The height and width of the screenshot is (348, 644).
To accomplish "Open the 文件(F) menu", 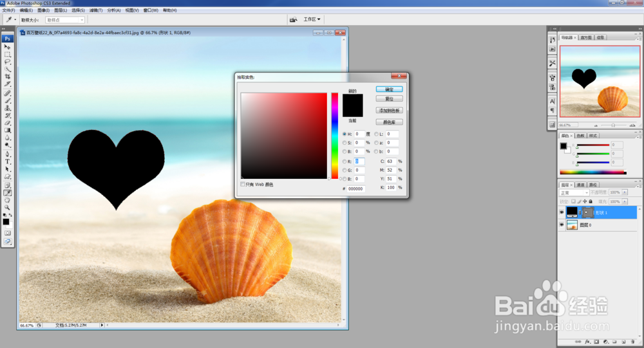I will [x=8, y=10].
